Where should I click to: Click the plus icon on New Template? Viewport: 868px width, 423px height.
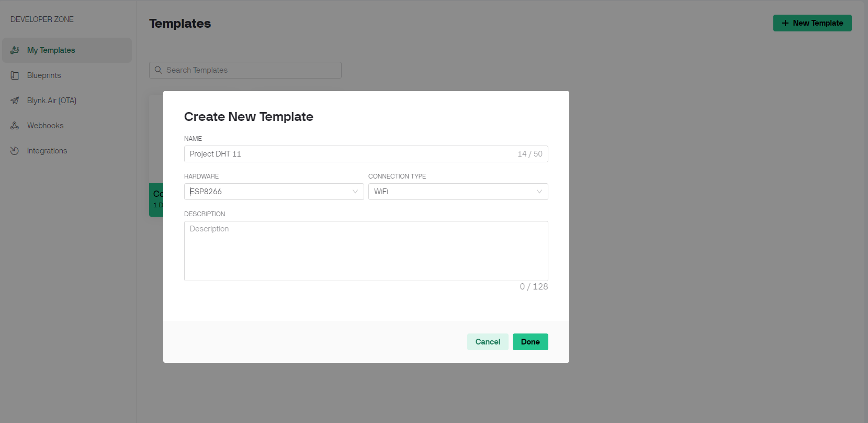tap(785, 23)
